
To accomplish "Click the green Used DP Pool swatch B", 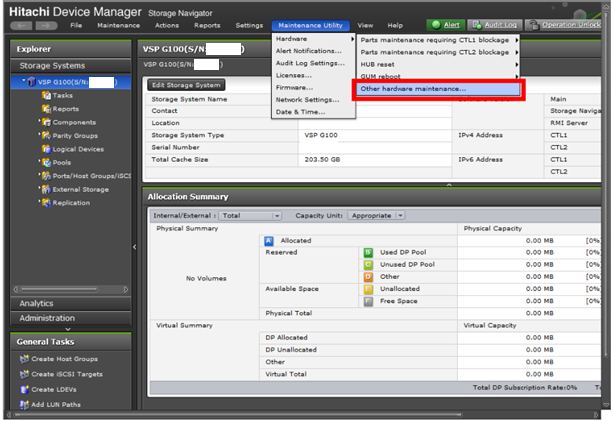I will [368, 253].
